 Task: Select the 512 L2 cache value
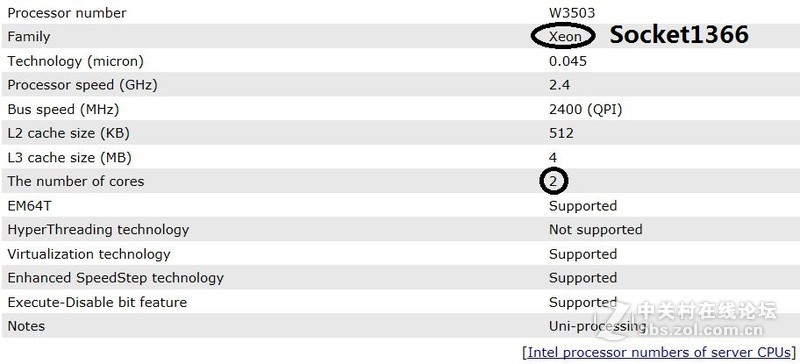(561, 133)
